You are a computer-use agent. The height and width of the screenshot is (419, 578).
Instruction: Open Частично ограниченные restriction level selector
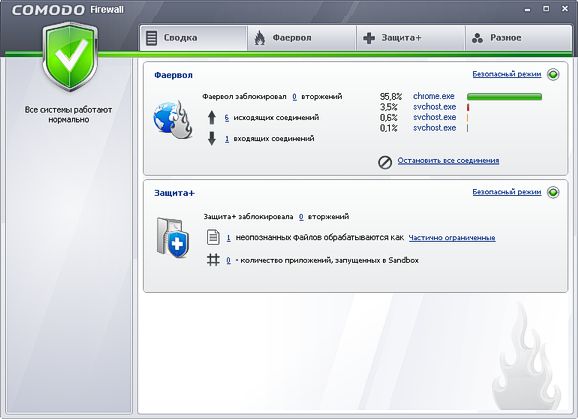point(452,238)
